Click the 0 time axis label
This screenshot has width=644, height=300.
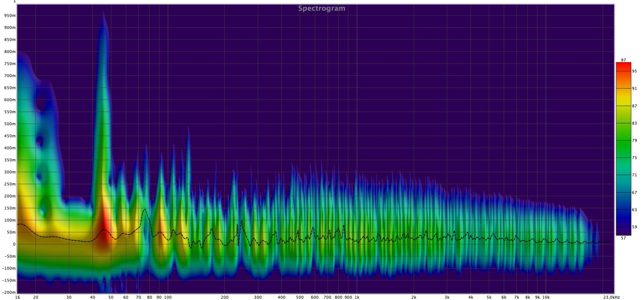point(14,244)
